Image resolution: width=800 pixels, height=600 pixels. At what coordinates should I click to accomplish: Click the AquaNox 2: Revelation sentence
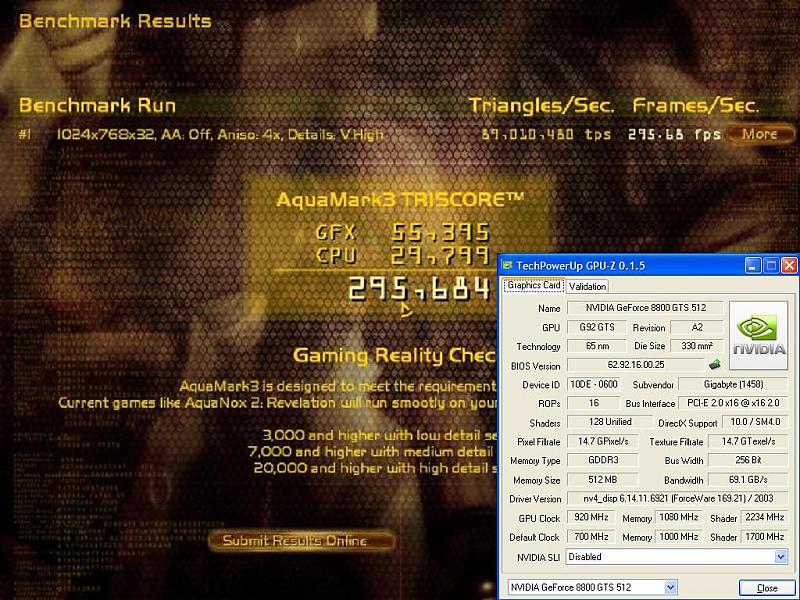pyautogui.click(x=278, y=403)
